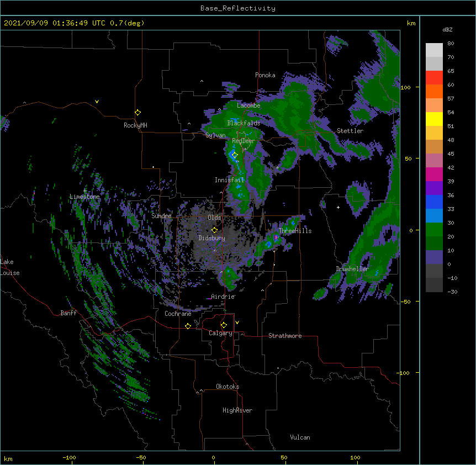Click the Ponoka city label
476x465 pixels.
[265, 75]
